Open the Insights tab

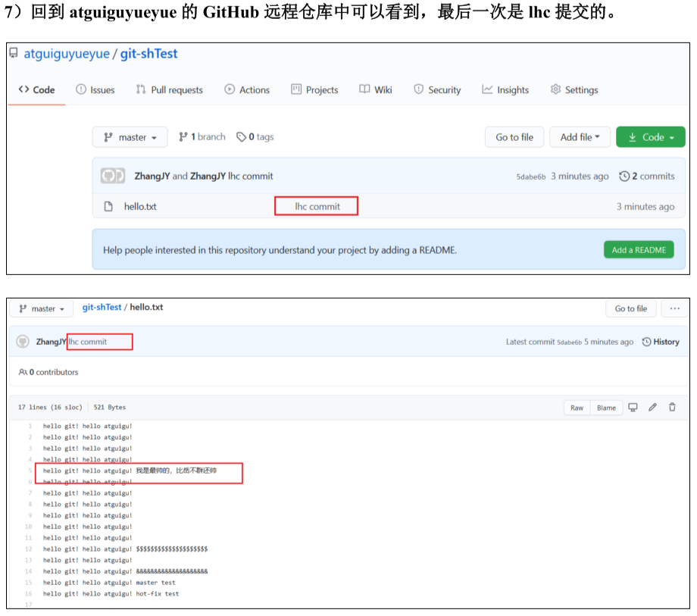[505, 89]
